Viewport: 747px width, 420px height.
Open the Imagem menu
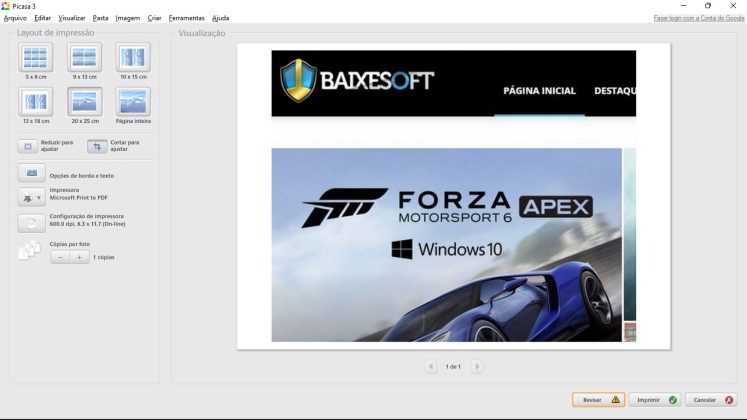[x=128, y=18]
